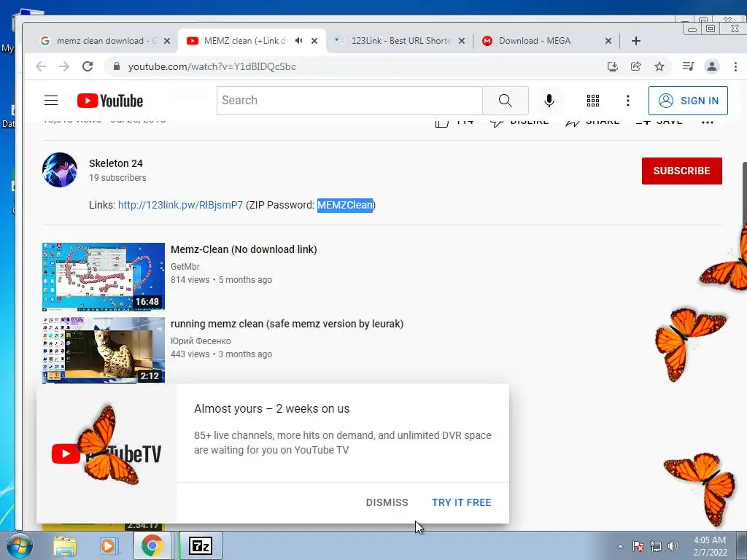The height and width of the screenshot is (560, 747).
Task: Close the MEMZ clean YouTube tab
Action: click(x=314, y=41)
